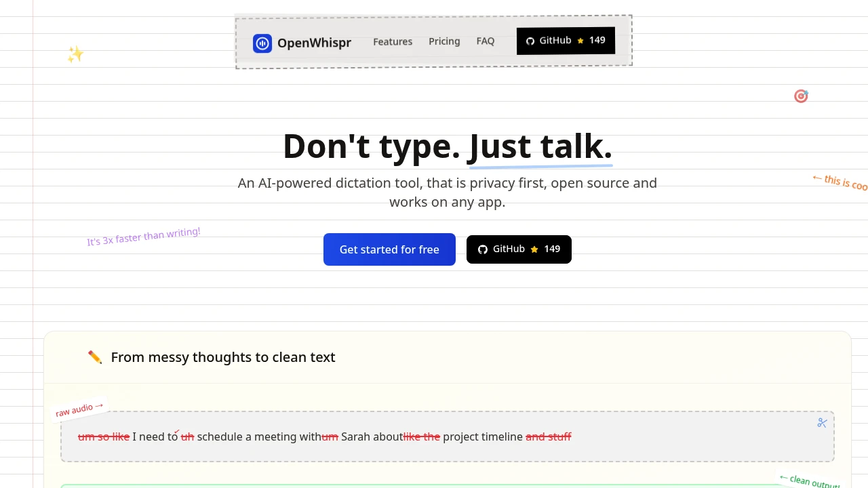Image resolution: width=868 pixels, height=488 pixels.
Task: Click "An AI-powered dictation tool" subtitle text
Action: tap(448, 192)
